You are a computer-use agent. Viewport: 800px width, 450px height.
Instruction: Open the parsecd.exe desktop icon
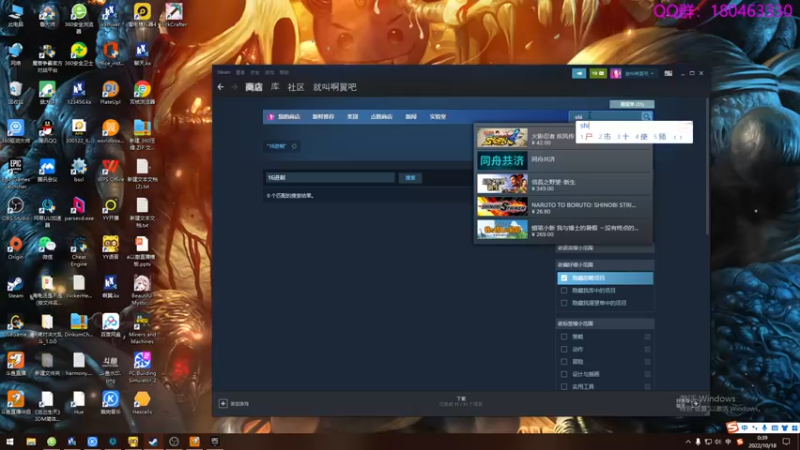point(79,209)
